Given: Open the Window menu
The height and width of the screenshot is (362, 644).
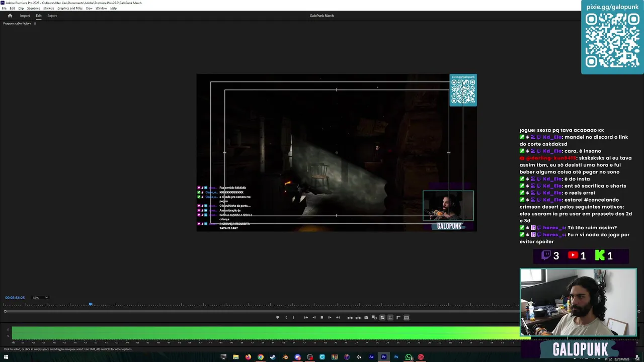Looking at the screenshot, I should [x=101, y=8].
